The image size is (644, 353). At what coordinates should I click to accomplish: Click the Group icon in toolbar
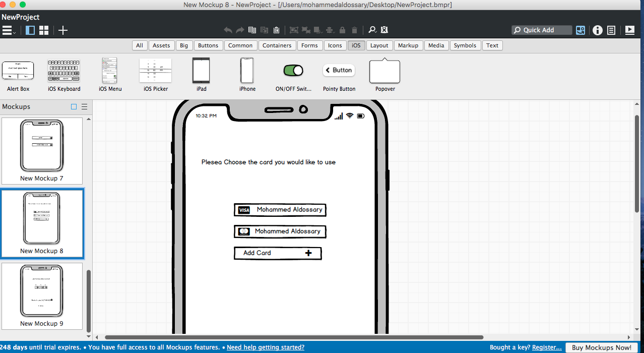294,30
